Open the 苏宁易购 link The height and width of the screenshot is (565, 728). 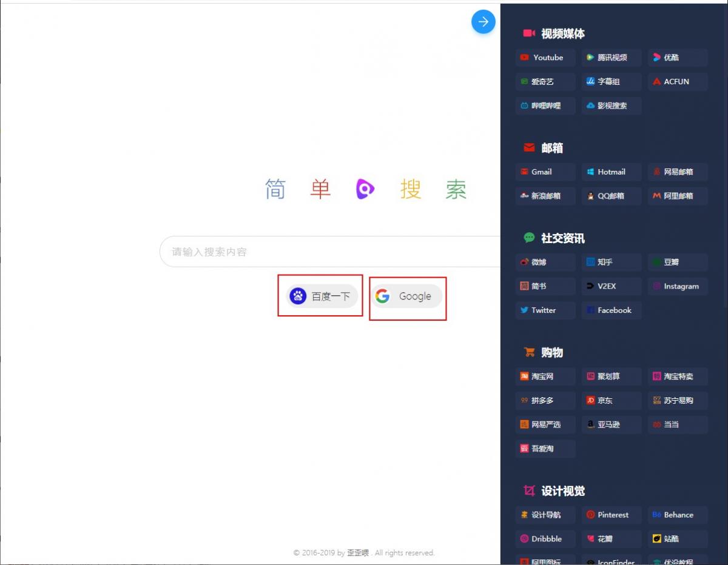coord(678,400)
